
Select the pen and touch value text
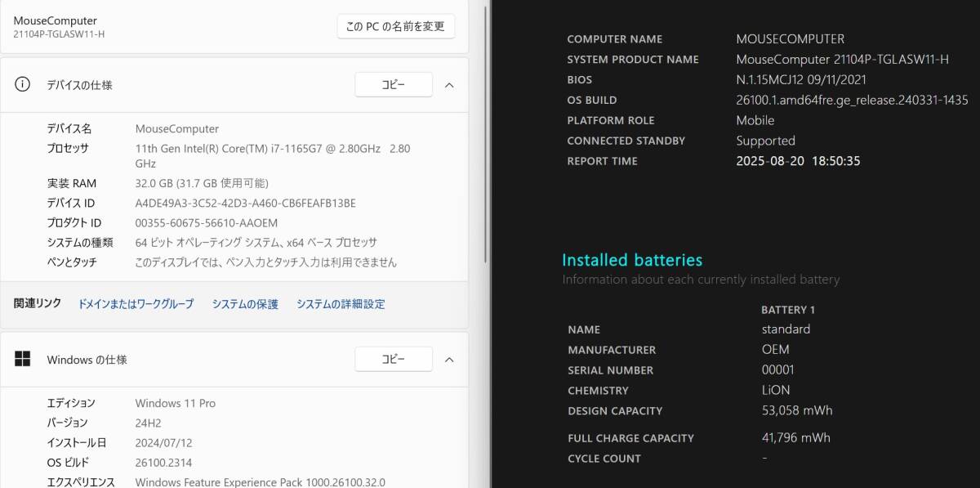265,262
